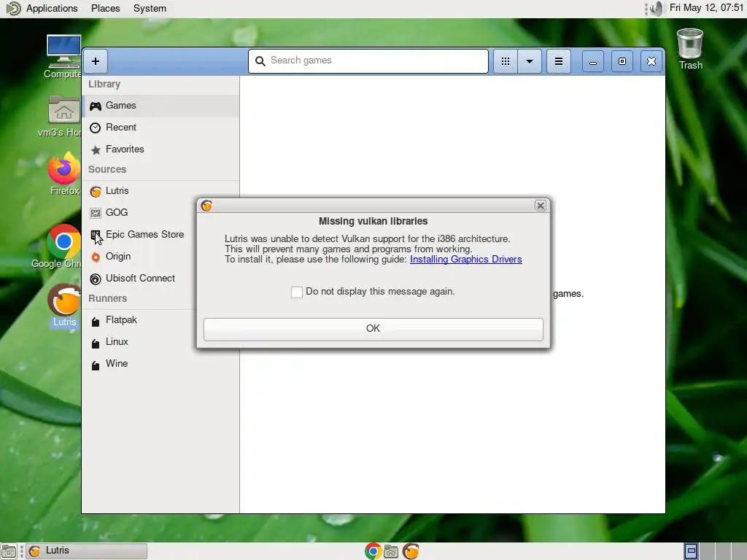Minimize the Lutris window
This screenshot has height=560, width=747.
592,61
